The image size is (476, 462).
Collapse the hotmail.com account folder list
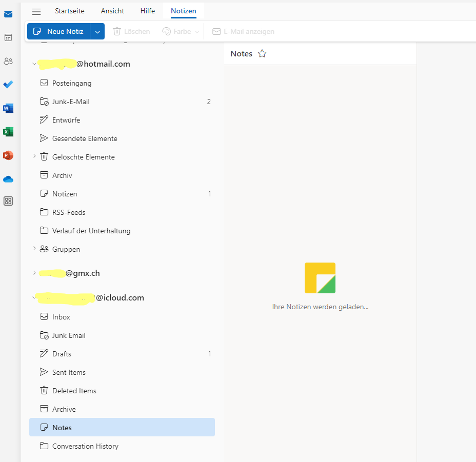(x=34, y=64)
